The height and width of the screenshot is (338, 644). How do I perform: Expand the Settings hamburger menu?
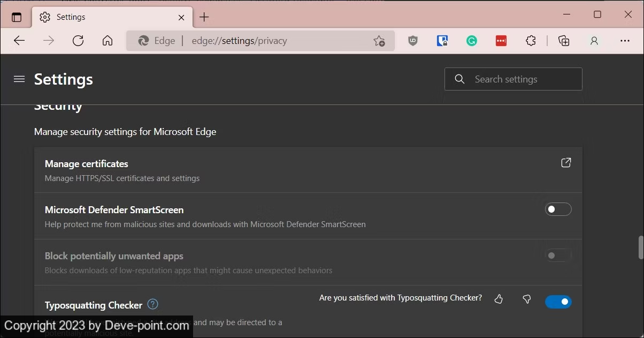pyautogui.click(x=19, y=79)
